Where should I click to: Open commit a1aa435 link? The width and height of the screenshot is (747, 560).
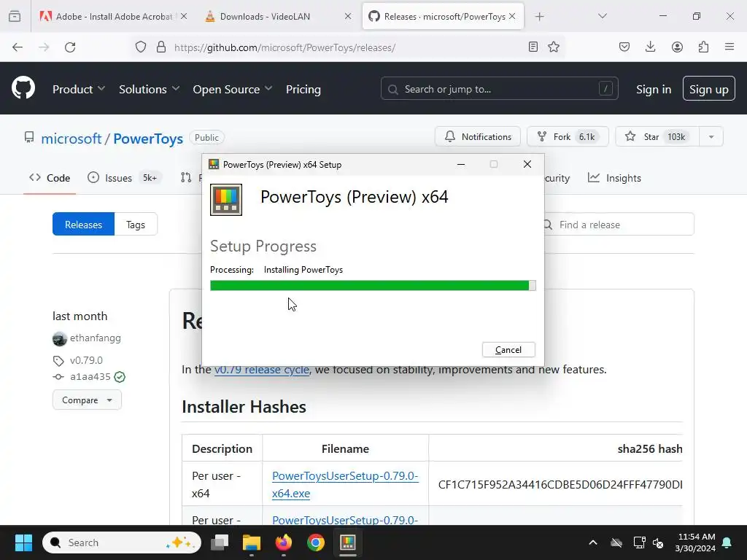[x=90, y=377]
